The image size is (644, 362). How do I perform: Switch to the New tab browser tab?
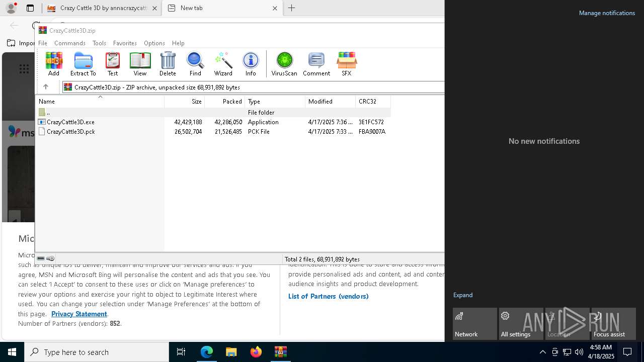click(222, 8)
